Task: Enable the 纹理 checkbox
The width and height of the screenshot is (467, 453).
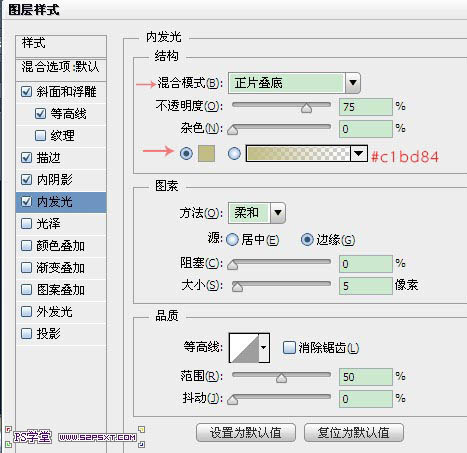Action: pyautogui.click(x=40, y=135)
